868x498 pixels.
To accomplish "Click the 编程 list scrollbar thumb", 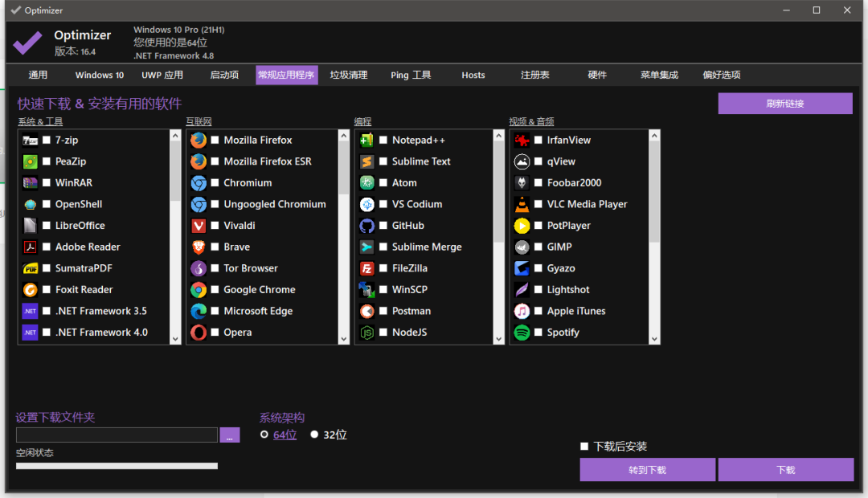I will point(499,191).
